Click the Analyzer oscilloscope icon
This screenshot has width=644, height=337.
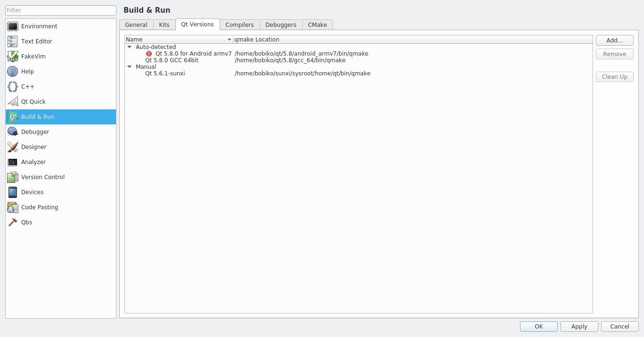click(13, 162)
